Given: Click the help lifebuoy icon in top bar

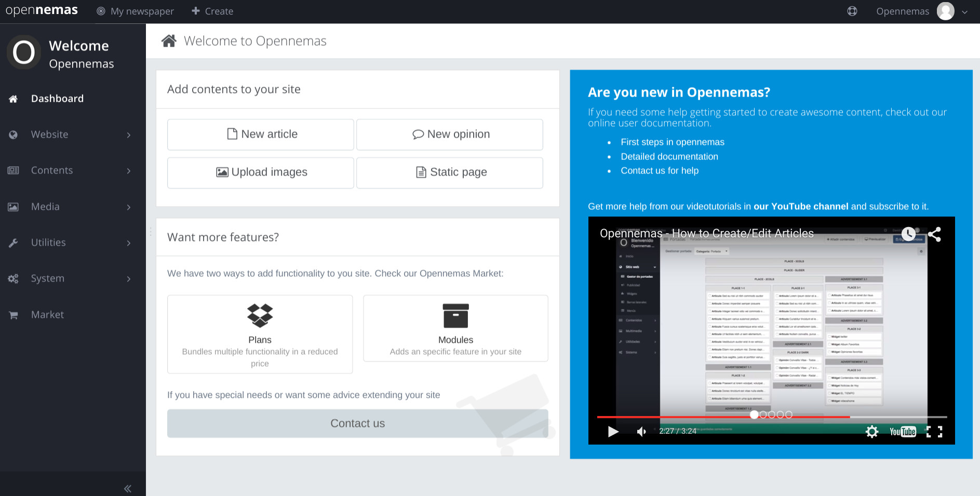Looking at the screenshot, I should (x=852, y=11).
